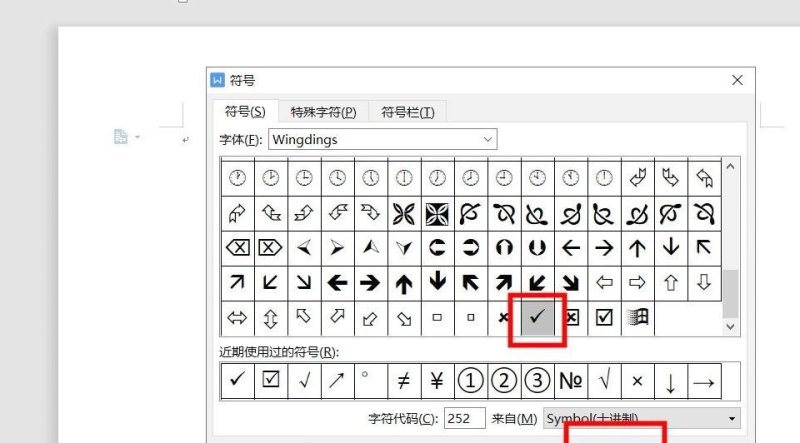Choose the delete-right boxed X symbol
The height and width of the screenshot is (443, 800).
coord(270,248)
